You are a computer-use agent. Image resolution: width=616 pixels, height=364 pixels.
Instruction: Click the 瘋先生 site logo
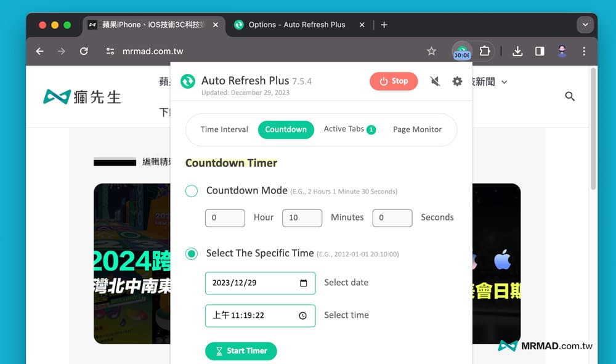(x=82, y=97)
